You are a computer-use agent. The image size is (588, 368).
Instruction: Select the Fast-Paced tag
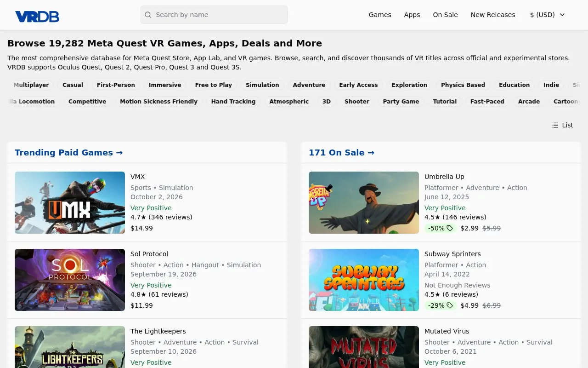point(487,102)
